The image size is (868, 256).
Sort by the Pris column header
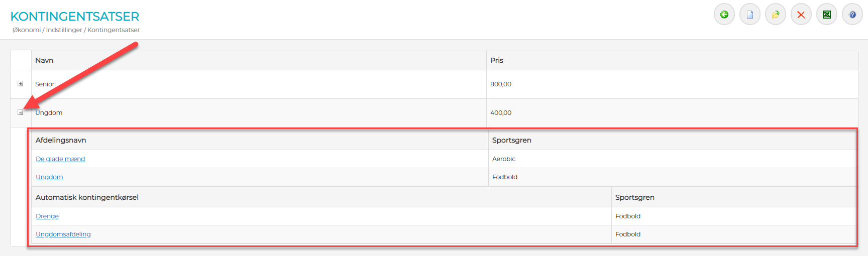[497, 60]
